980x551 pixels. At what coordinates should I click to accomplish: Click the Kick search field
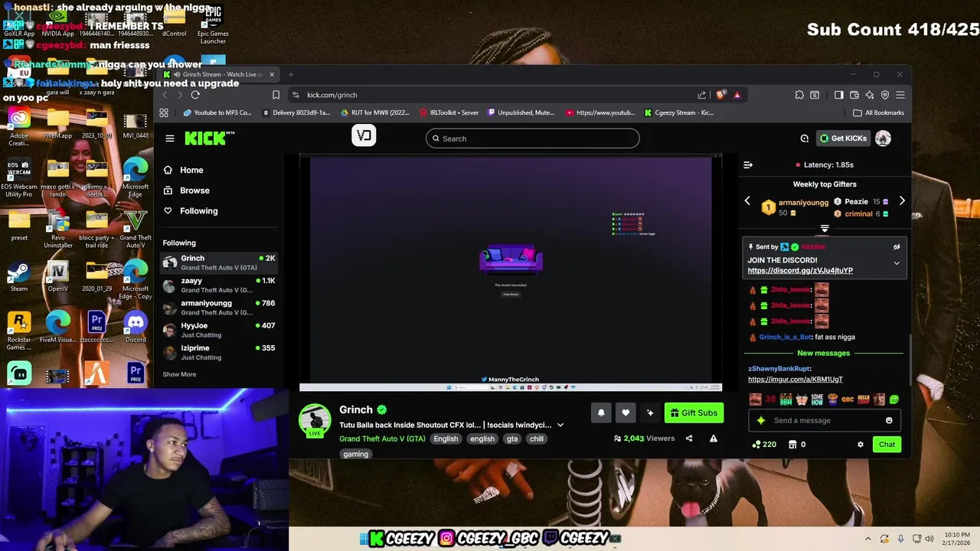coord(533,139)
